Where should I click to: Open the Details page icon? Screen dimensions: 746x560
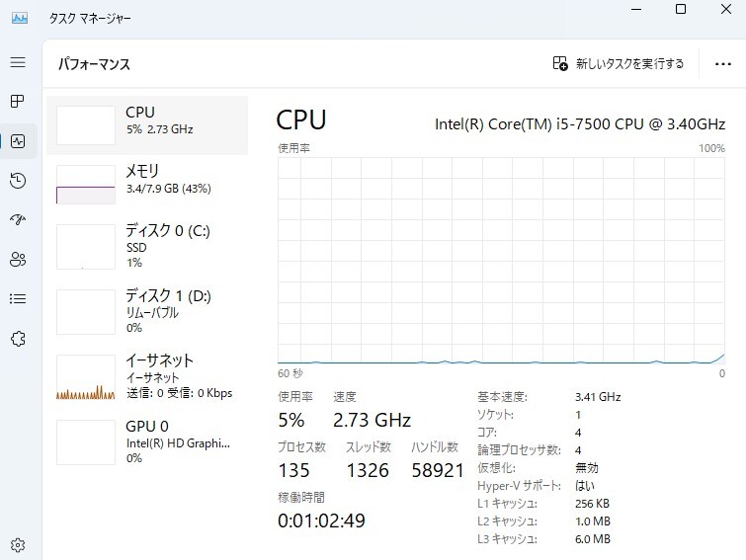(x=18, y=299)
